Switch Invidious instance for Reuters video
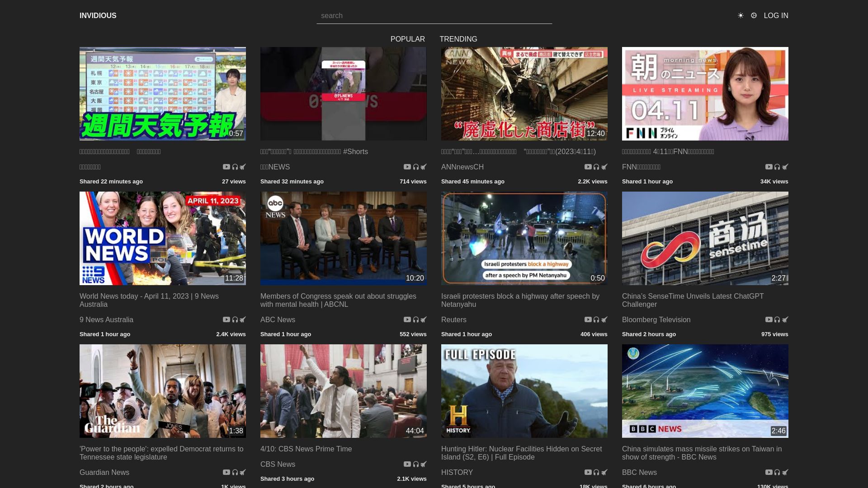This screenshot has width=868, height=488. pyautogui.click(x=604, y=319)
